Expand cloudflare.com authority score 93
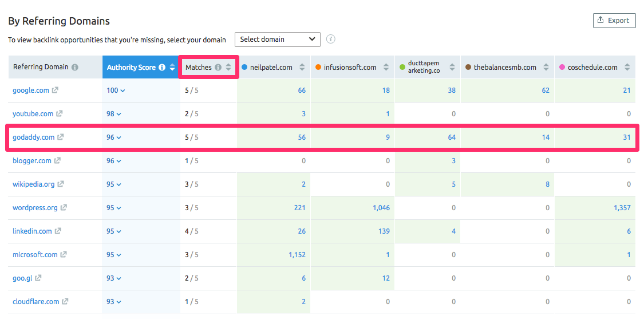The image size is (644, 319). coord(114,302)
